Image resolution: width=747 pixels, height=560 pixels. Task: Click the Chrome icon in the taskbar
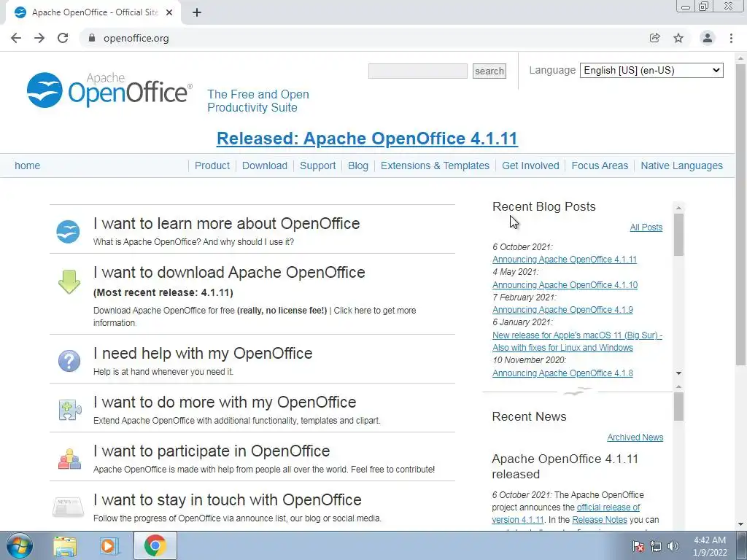[x=155, y=545]
